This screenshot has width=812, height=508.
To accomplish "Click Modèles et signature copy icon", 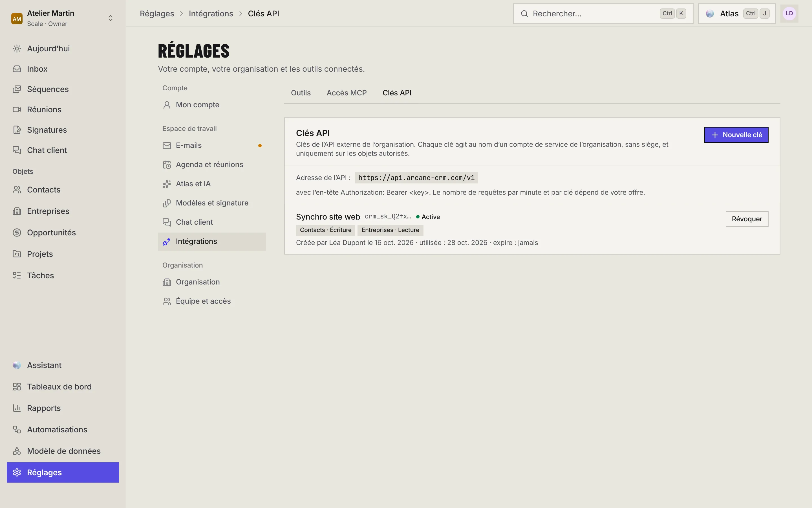I will pyautogui.click(x=167, y=203).
